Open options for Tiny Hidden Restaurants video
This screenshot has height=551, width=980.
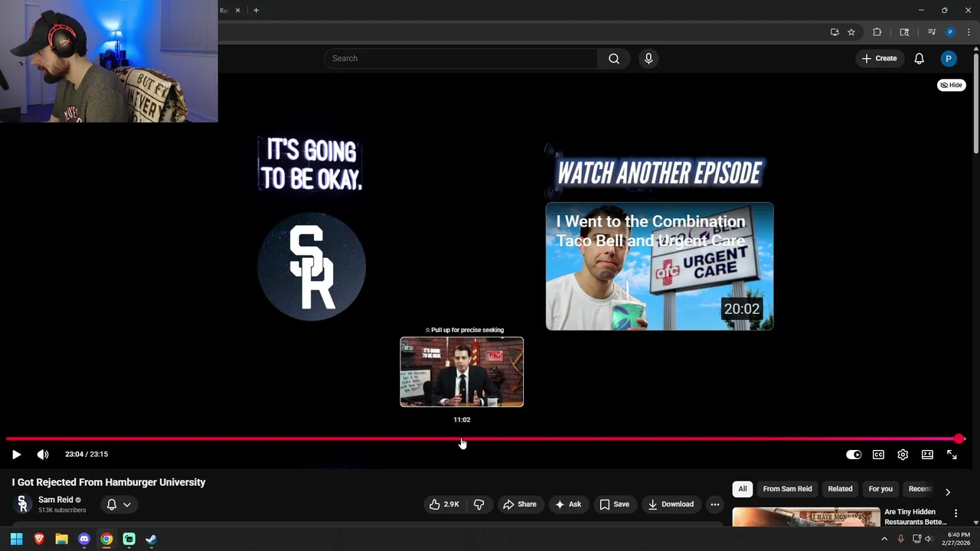pyautogui.click(x=955, y=514)
